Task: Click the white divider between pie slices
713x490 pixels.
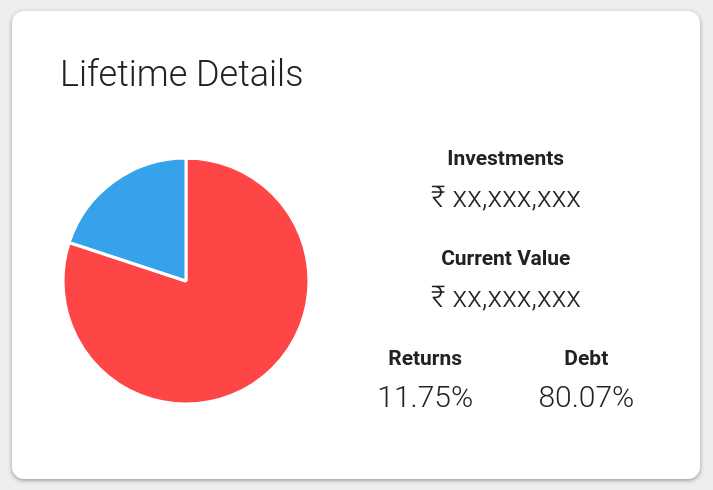Action: pos(186,220)
